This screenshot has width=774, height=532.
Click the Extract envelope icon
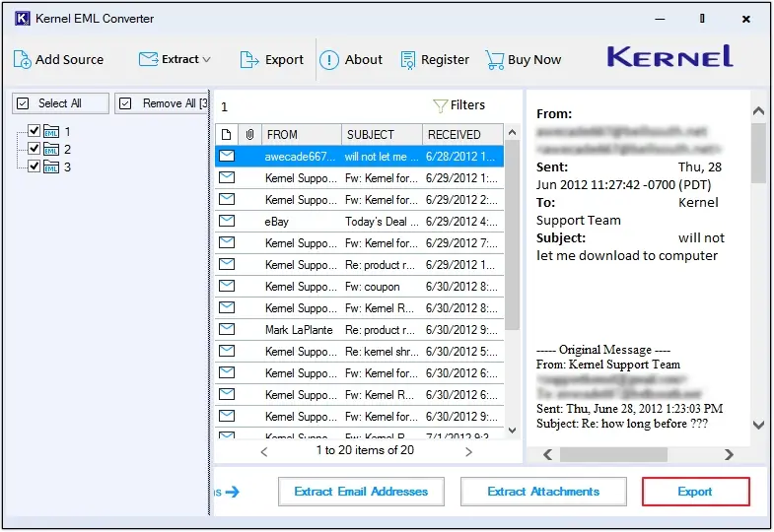pos(148,59)
